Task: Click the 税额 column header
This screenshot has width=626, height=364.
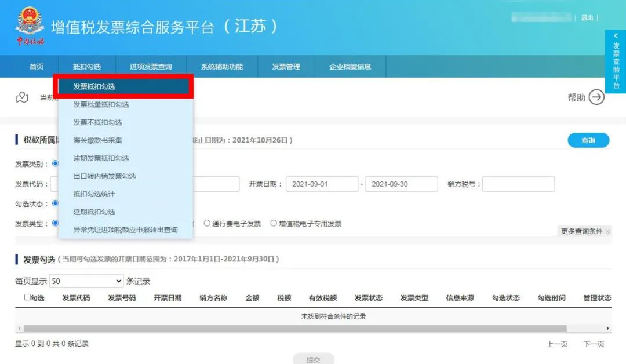Action: click(x=284, y=298)
